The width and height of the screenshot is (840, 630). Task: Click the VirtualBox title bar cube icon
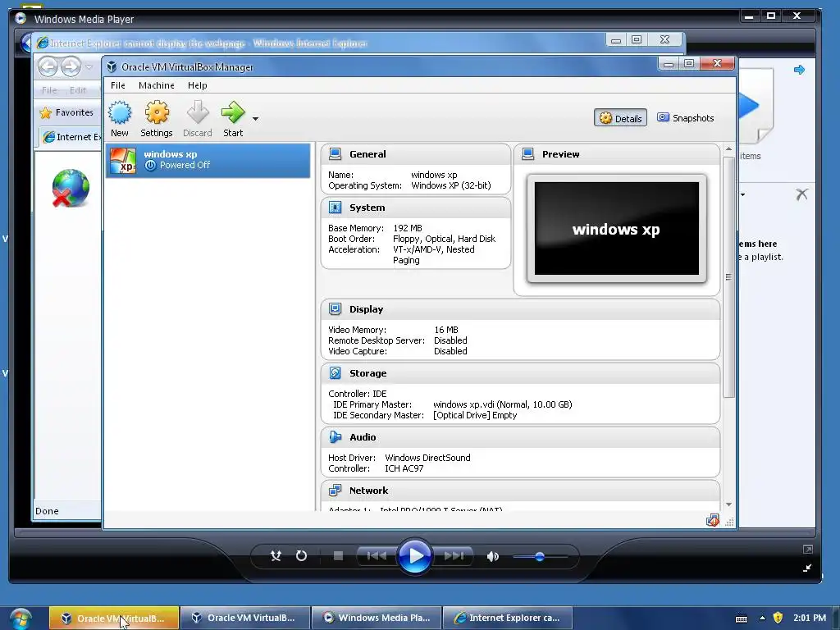coord(112,67)
